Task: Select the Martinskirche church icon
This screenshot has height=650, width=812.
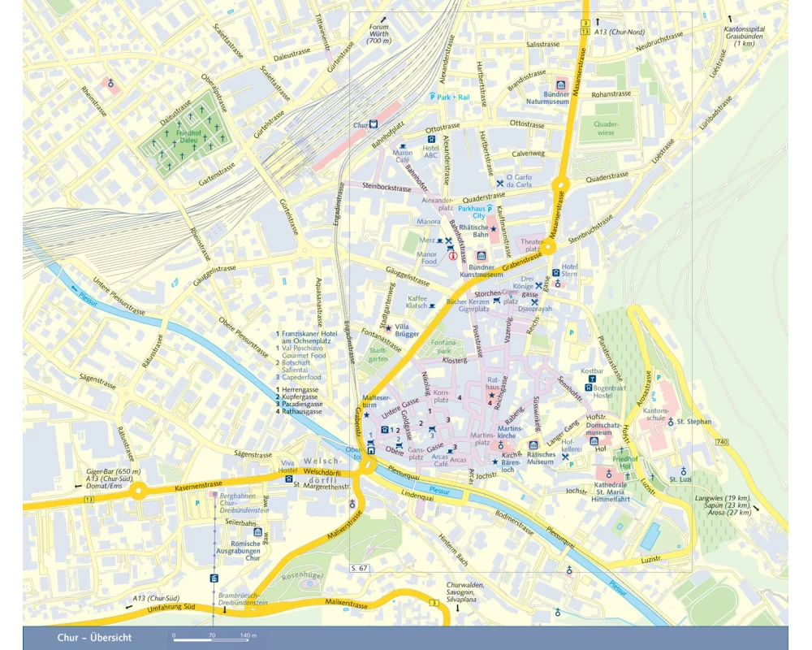Action: click(x=502, y=447)
